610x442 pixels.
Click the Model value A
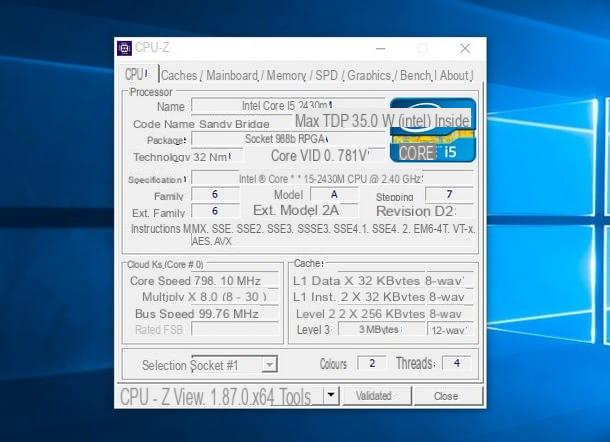coord(334,194)
